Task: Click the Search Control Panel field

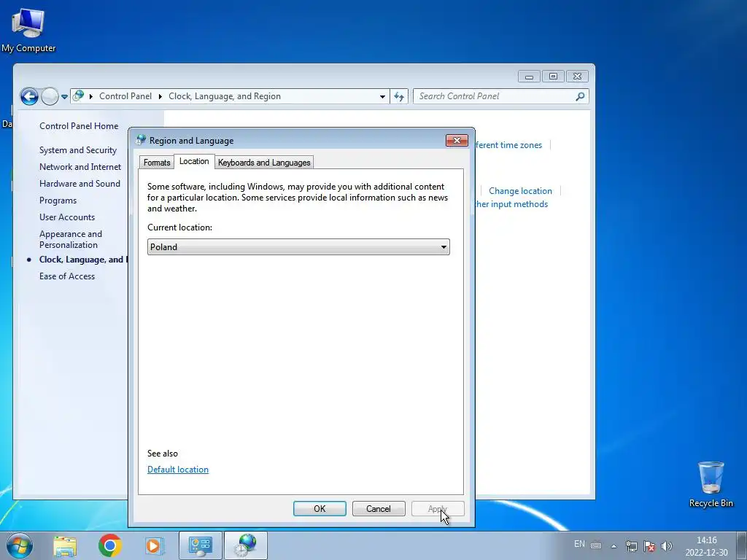Action: 500,96
